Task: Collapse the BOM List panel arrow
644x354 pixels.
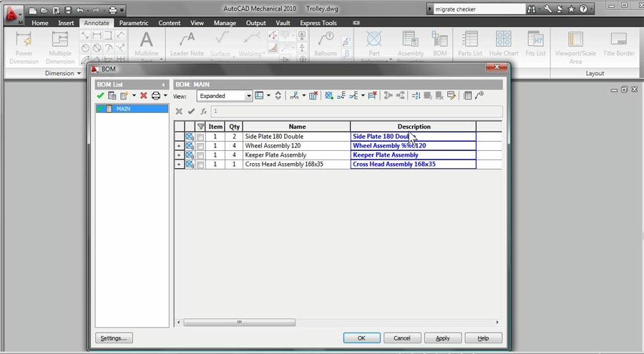Action: click(x=163, y=84)
